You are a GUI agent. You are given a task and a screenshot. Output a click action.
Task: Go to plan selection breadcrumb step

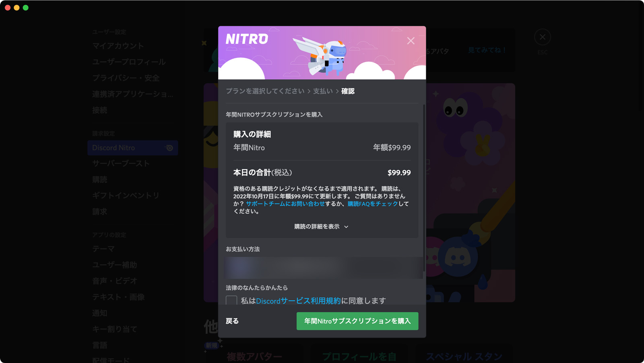click(x=265, y=91)
